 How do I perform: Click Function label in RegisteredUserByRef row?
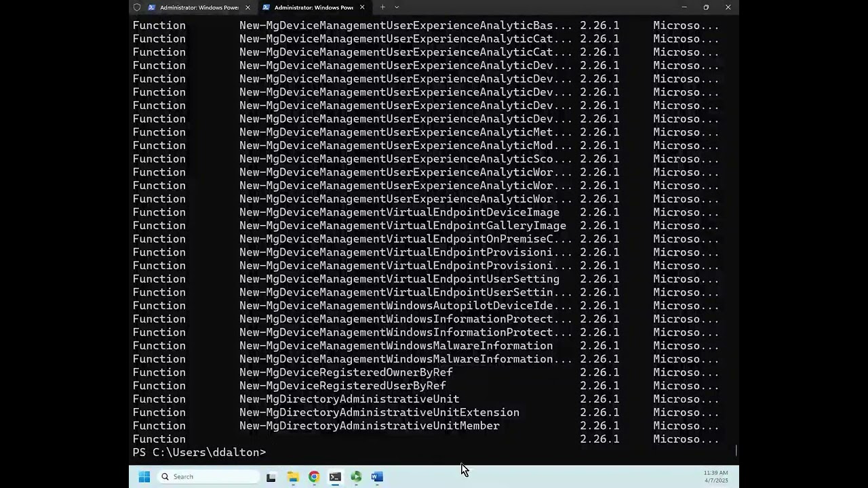point(159,386)
